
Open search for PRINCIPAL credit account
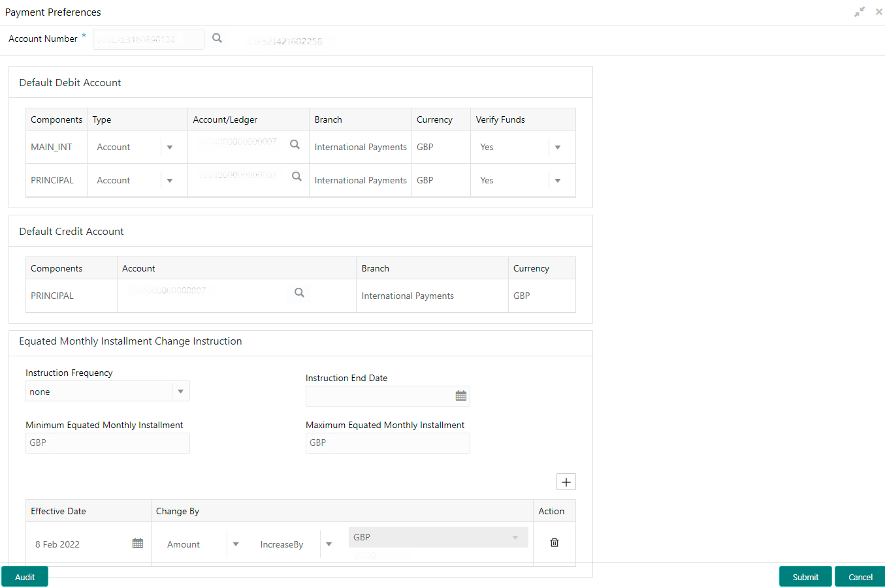point(299,293)
